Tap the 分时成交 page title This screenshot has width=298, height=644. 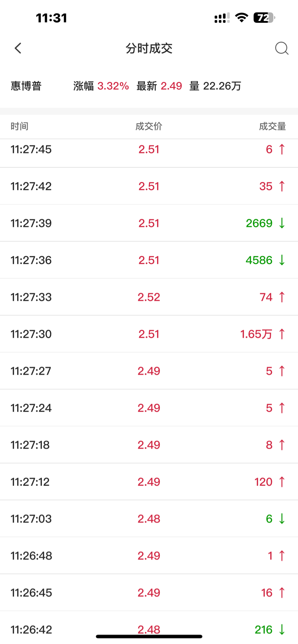click(x=149, y=48)
